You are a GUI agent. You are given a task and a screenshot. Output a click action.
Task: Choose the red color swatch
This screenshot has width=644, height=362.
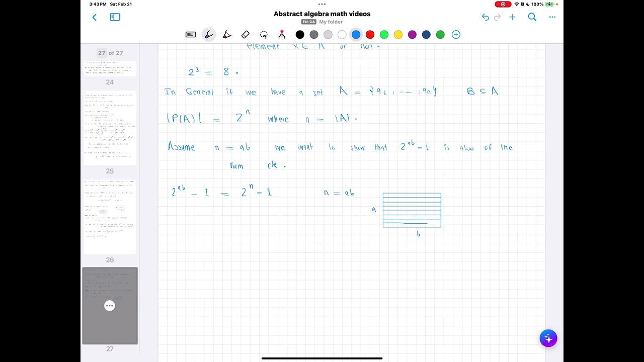pyautogui.click(x=370, y=35)
